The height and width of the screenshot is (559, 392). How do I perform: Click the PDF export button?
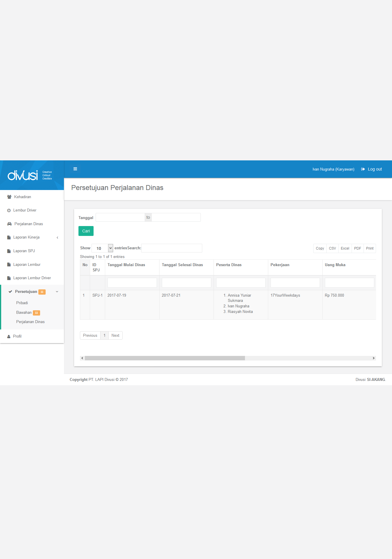pos(357,248)
